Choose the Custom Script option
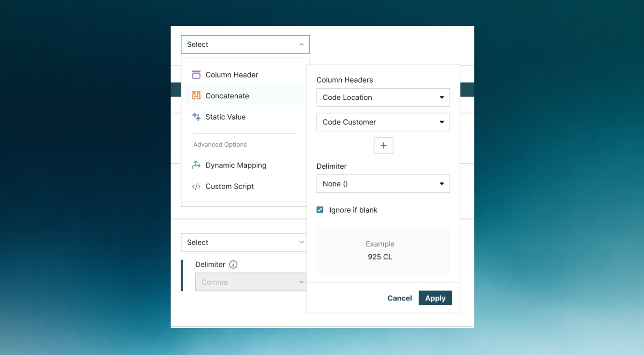 tap(244, 186)
